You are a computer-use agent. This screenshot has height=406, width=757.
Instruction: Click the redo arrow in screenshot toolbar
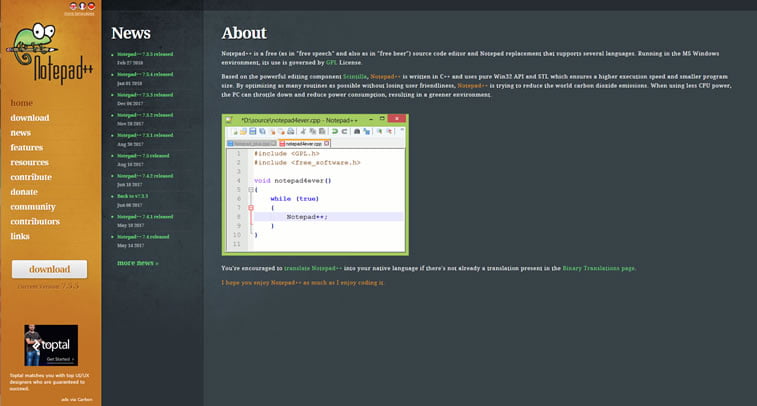tap(344, 131)
